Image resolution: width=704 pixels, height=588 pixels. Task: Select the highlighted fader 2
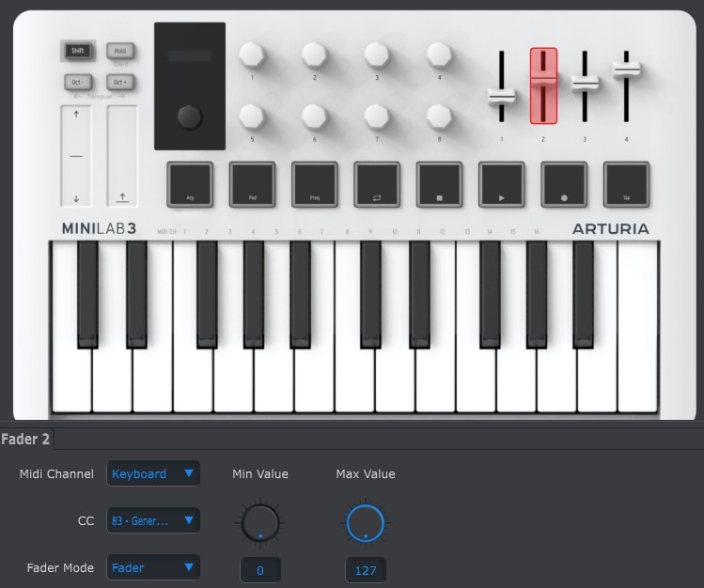(543, 85)
